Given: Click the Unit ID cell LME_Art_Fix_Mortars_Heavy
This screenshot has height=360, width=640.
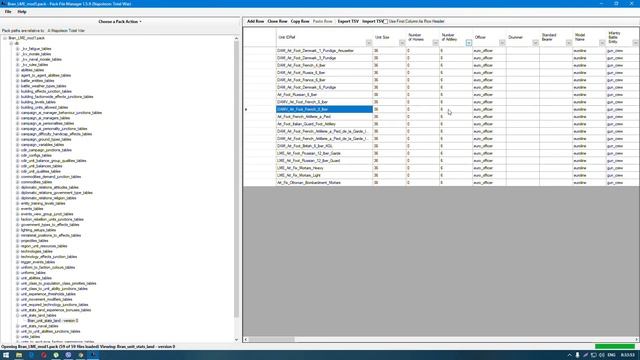Looking at the screenshot, I should 324,168.
